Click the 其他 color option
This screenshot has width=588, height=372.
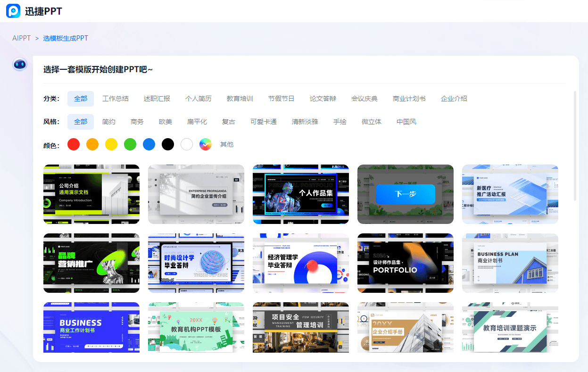click(x=227, y=144)
